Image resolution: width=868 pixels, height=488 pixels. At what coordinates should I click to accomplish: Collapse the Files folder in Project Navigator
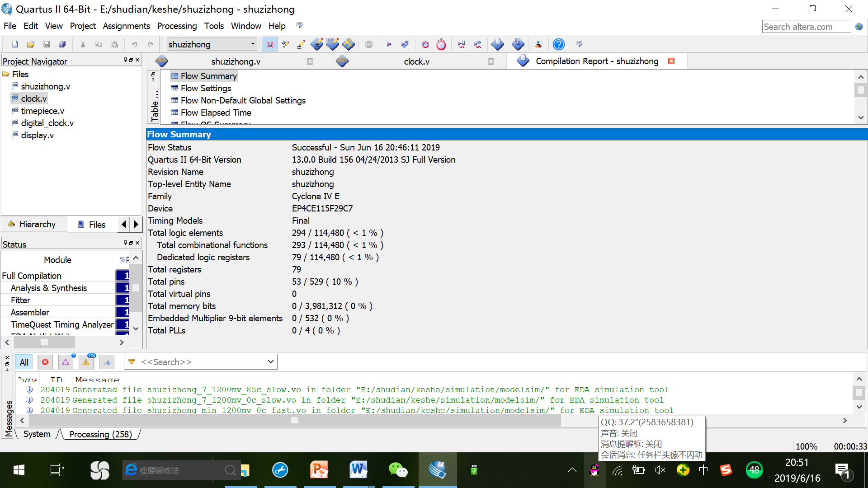click(x=6, y=74)
